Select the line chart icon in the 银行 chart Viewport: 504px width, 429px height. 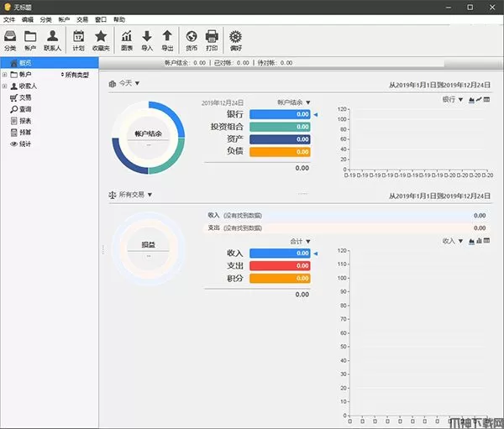coord(479,100)
